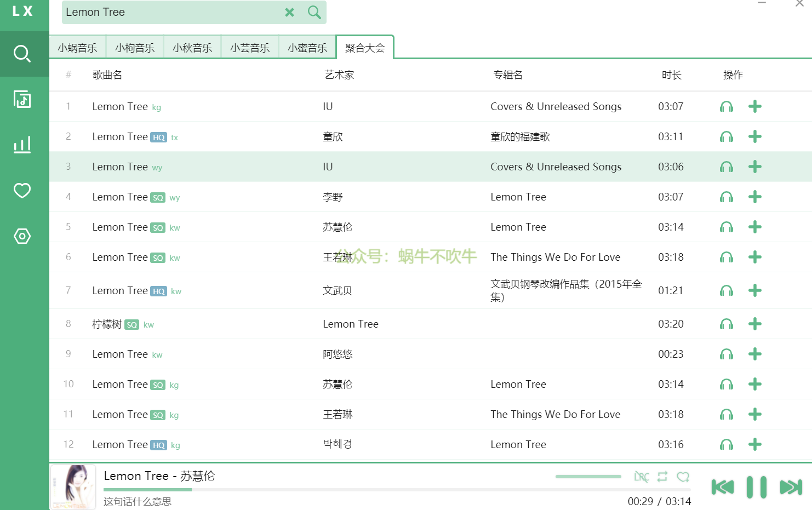812x510 pixels.
Task: Open the leaderboard charts icon
Action: (22, 145)
